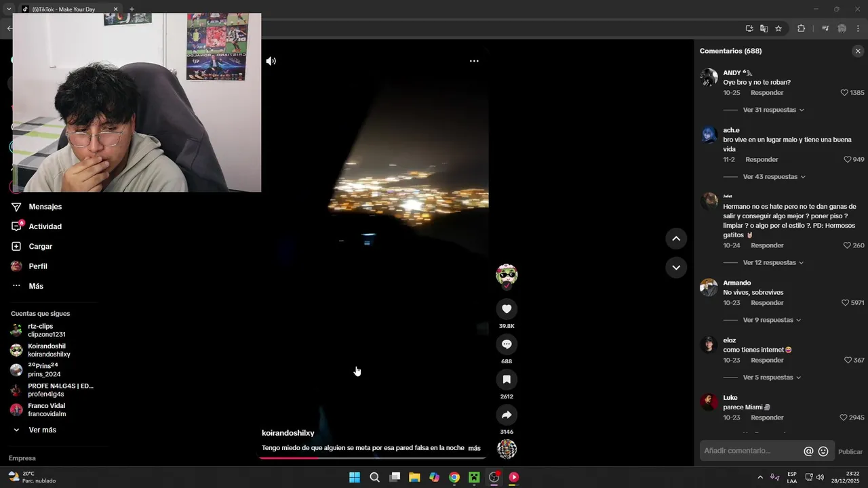Like Luke's comment showing 2945
Screen dimensions: 868x488
844,418
